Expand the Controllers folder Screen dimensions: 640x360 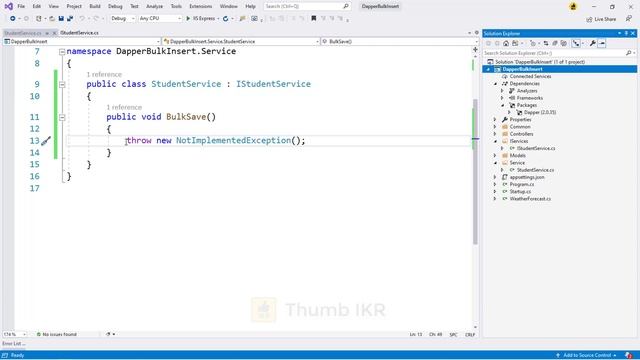coord(495,134)
